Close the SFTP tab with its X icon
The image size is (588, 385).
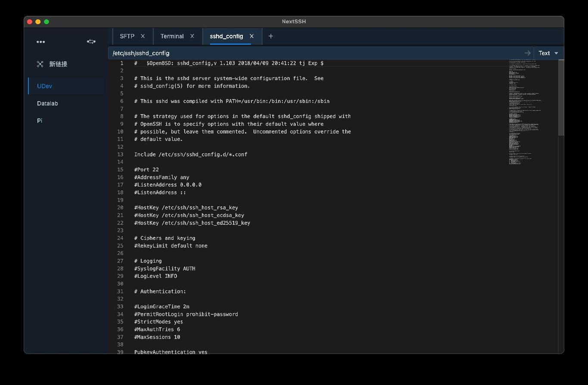tap(143, 36)
